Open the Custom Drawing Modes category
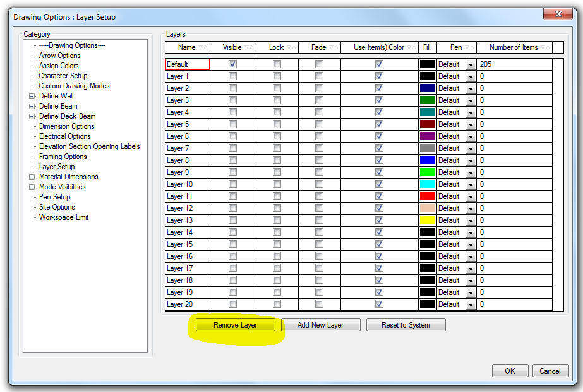The image size is (583, 392). click(75, 86)
